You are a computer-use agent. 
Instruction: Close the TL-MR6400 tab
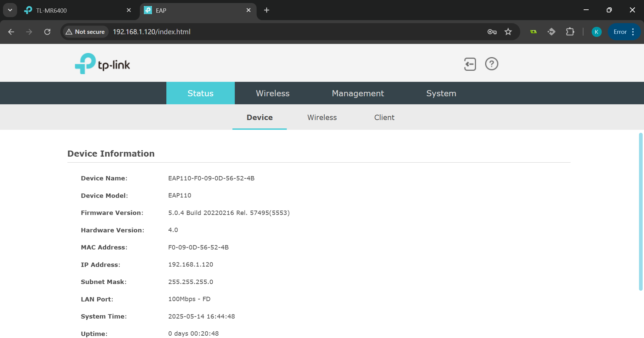click(129, 10)
